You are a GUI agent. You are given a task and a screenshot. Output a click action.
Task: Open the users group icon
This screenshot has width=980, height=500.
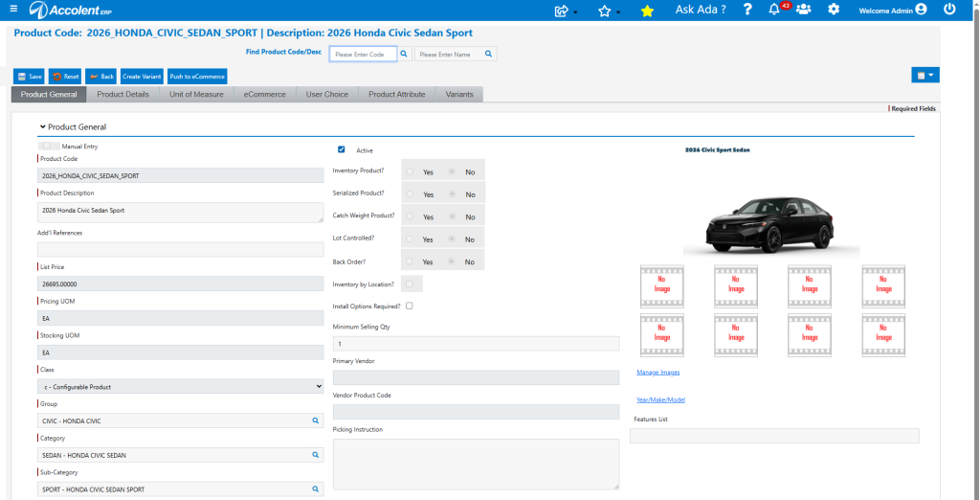[804, 10]
